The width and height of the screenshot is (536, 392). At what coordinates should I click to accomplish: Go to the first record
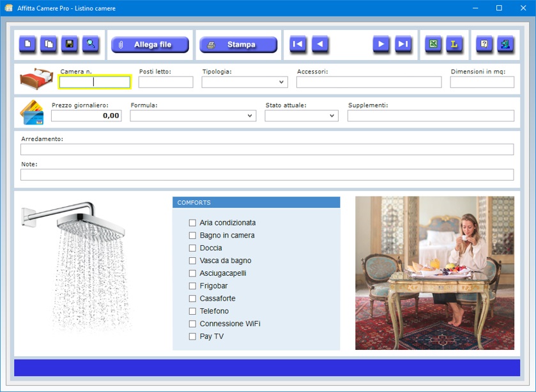298,44
